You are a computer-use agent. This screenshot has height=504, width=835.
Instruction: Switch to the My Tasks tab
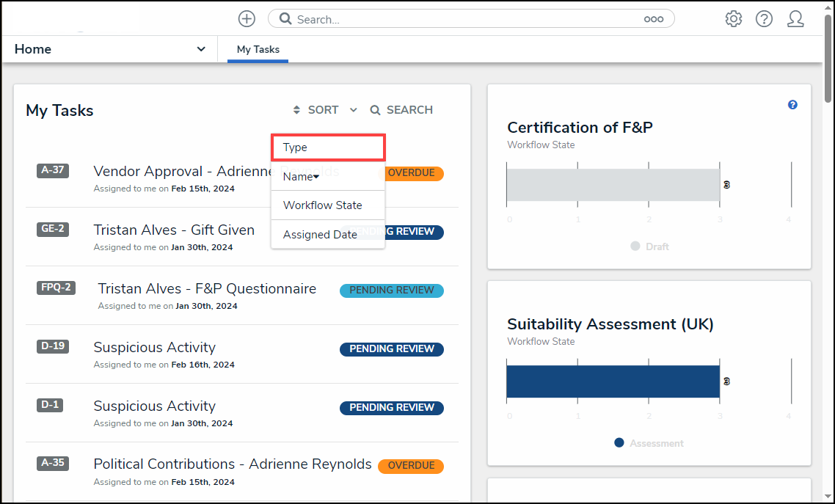pyautogui.click(x=258, y=50)
